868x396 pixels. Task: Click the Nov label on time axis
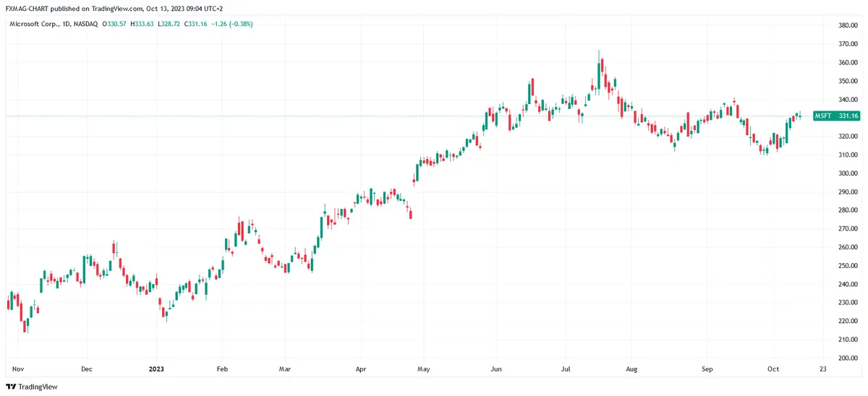(x=20, y=369)
